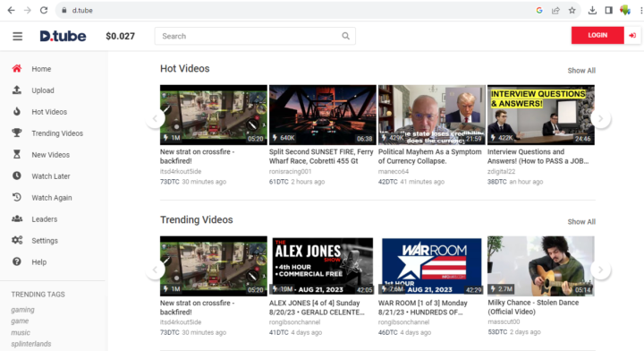The height and width of the screenshot is (351, 644).
Task: Click the browser forward arrow
Action: point(27,10)
